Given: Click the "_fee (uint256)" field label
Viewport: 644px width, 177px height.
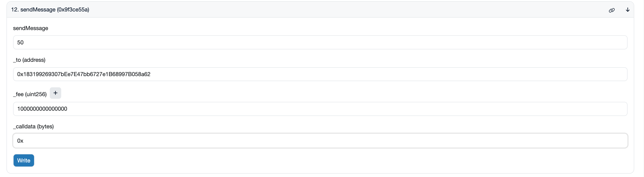Looking at the screenshot, I should pyautogui.click(x=30, y=94).
